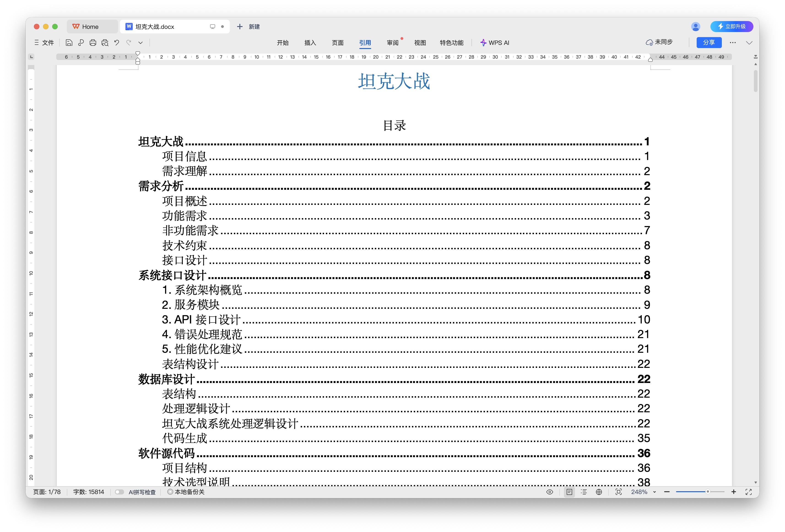785x532 pixels.
Task: Click the Export to PDF icon
Action: [81, 43]
